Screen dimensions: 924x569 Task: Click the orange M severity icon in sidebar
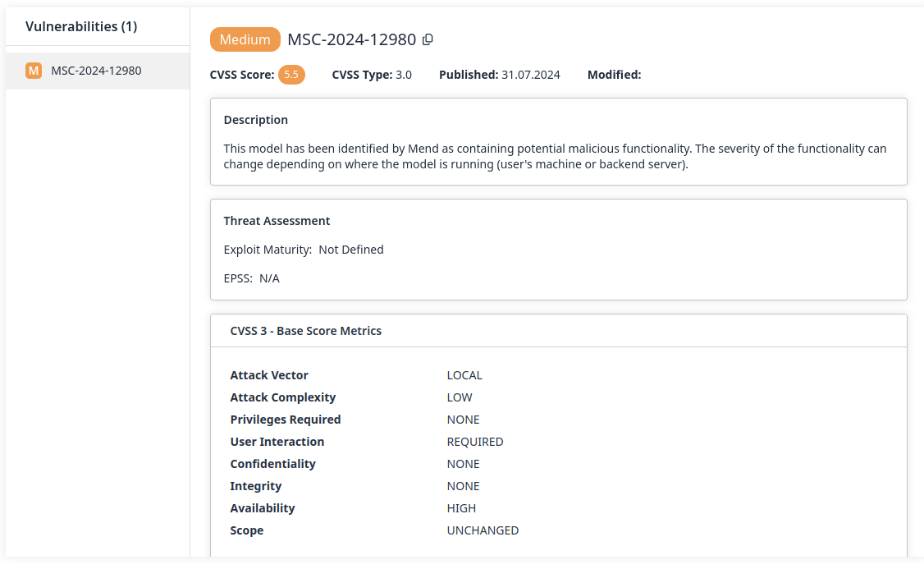34,71
